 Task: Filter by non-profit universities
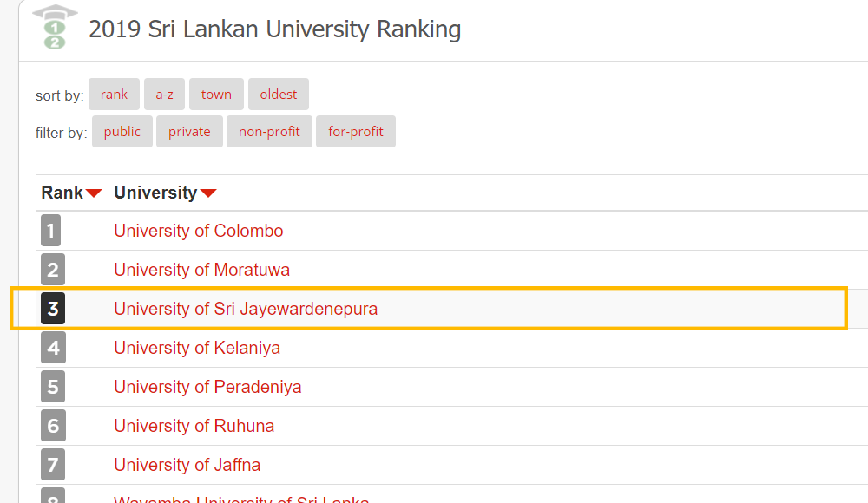click(x=269, y=132)
